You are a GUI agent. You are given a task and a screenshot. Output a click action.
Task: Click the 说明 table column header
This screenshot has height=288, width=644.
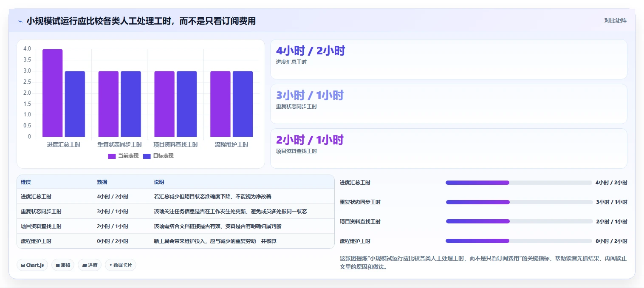[x=159, y=182]
